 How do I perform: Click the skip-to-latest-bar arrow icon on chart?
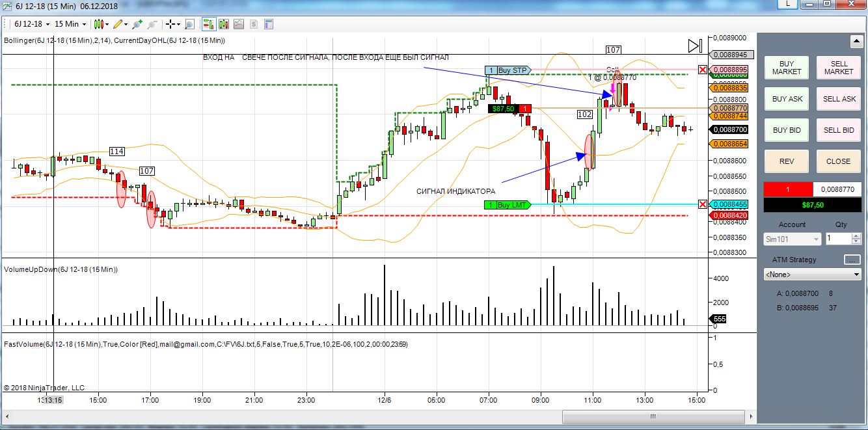tap(695, 46)
